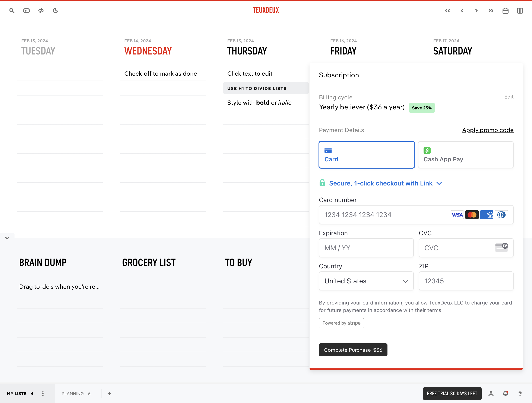Jump forward a week with double-right arrows
This screenshot has width=532, height=403.
[x=491, y=11]
